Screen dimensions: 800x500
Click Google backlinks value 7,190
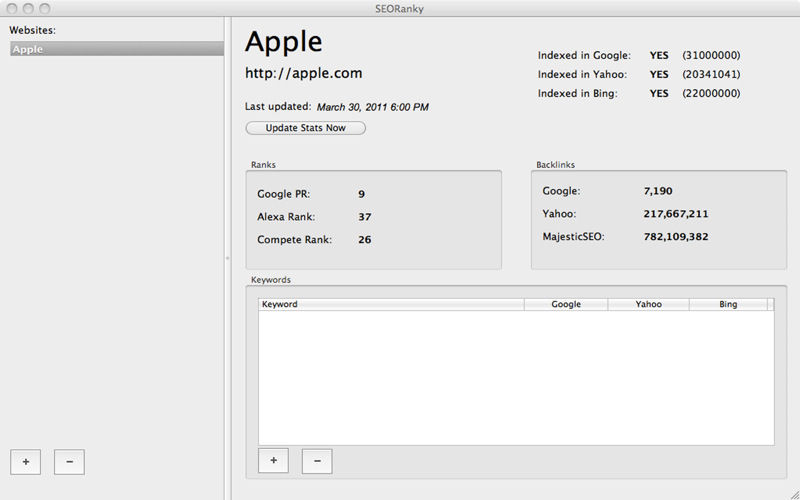coord(658,191)
